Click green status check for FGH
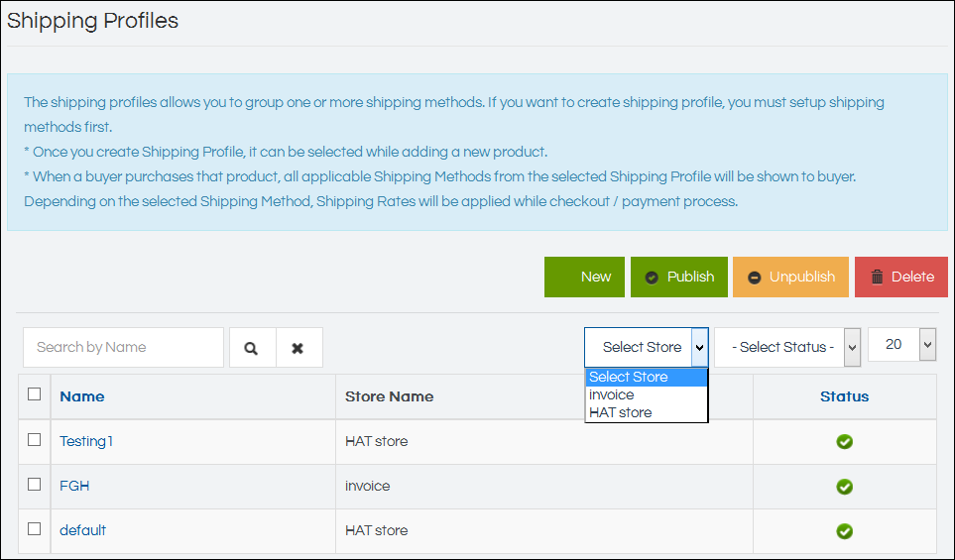Image resolution: width=955 pixels, height=560 pixels. pos(844,487)
